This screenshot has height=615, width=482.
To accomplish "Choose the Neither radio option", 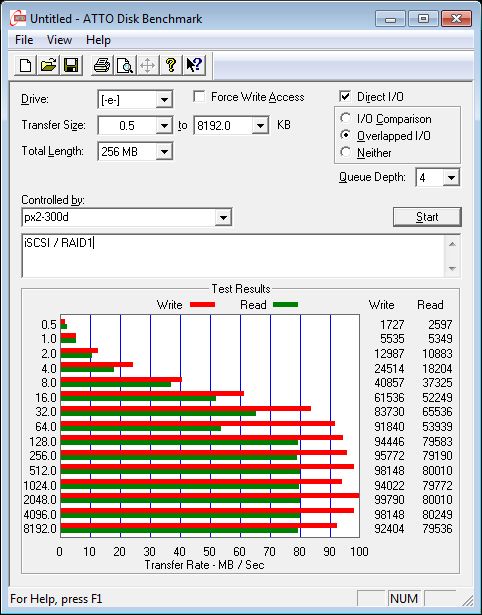I will pos(346,152).
